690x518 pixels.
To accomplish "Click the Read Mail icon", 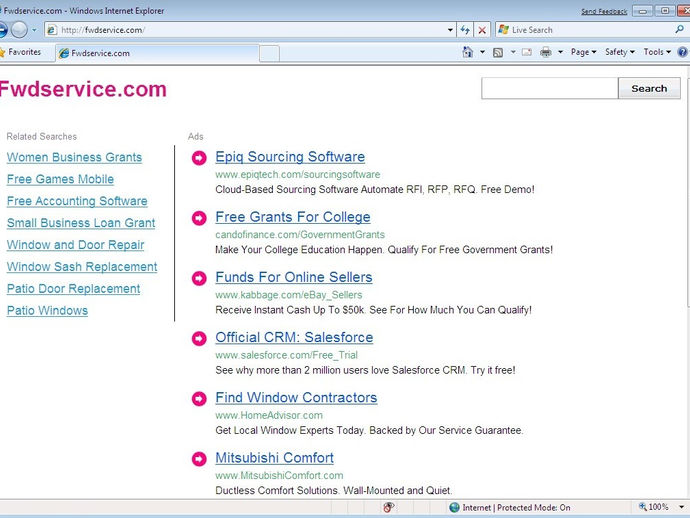I will pyautogui.click(x=527, y=52).
